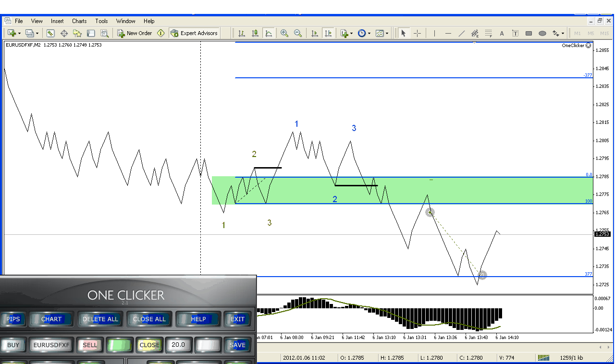Viewport: 615px width, 364px height.
Task: Switch chart to bar chart mode
Action: pyautogui.click(x=242, y=33)
